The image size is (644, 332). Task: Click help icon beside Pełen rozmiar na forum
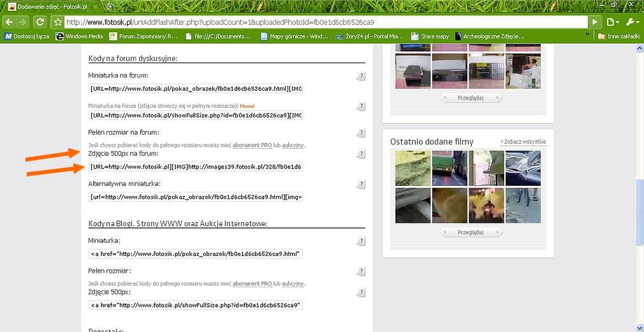point(361,133)
